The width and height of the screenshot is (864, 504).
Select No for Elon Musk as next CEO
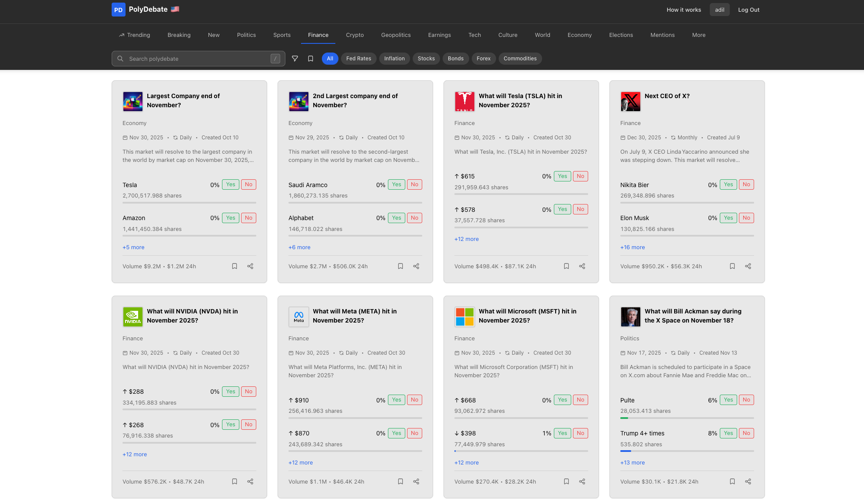[746, 218]
